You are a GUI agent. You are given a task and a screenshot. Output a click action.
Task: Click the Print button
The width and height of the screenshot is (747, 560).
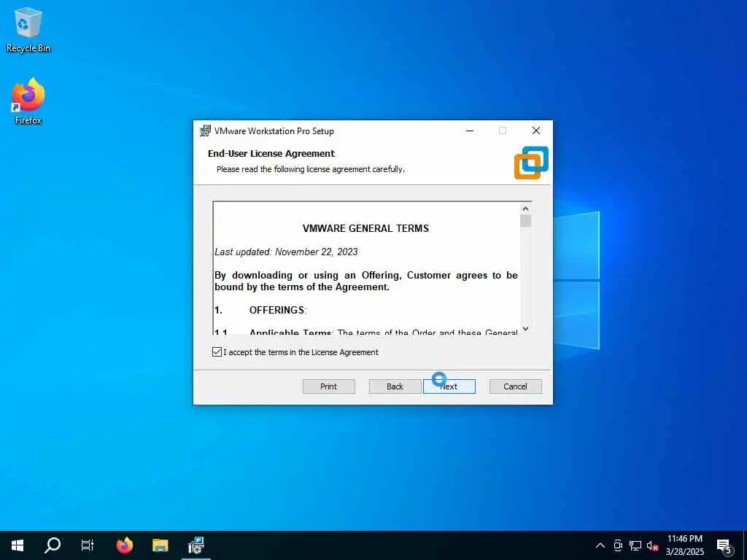pyautogui.click(x=329, y=386)
